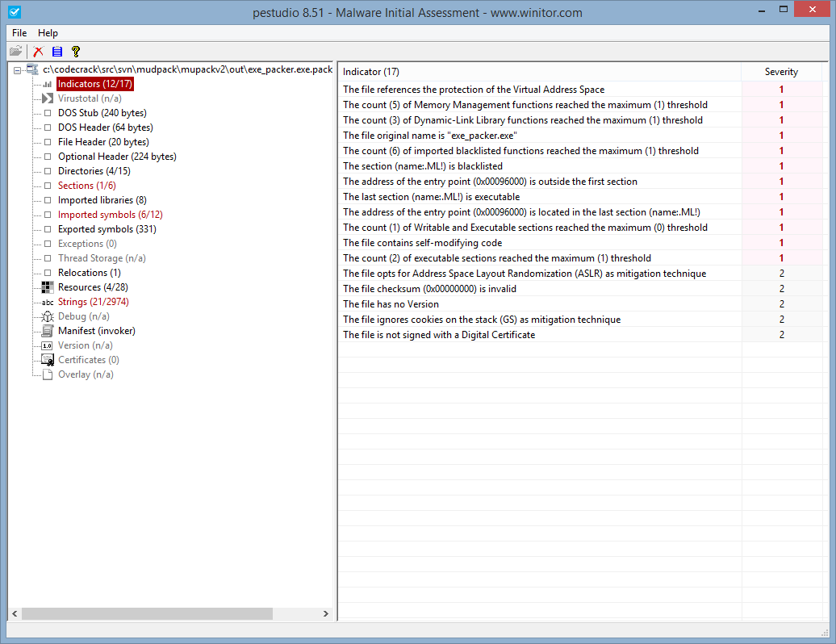The image size is (836, 644).
Task: Sort by the Severity column header
Action: [x=781, y=72]
